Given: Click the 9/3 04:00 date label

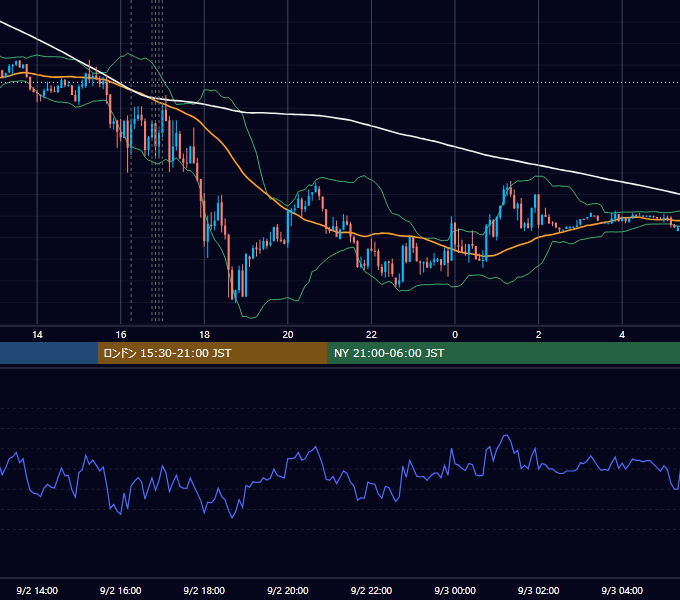Looking at the screenshot, I should point(622,591).
